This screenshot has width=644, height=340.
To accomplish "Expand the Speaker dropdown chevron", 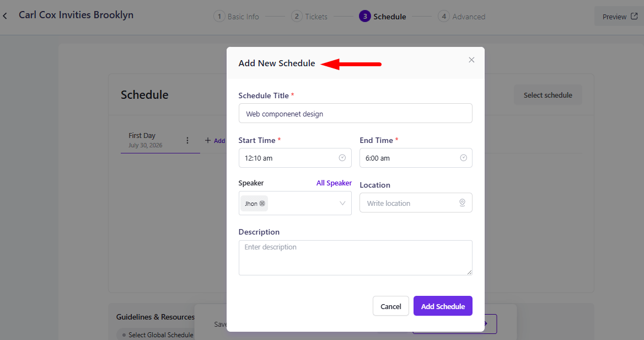I will point(342,203).
